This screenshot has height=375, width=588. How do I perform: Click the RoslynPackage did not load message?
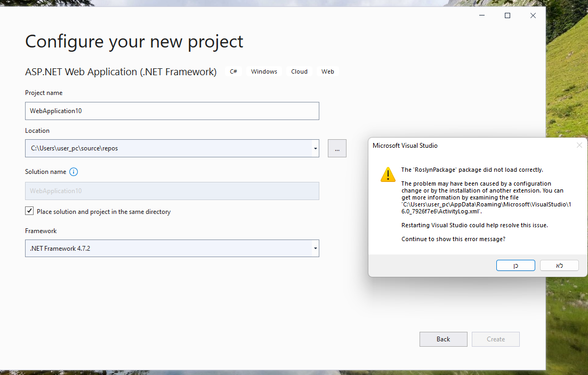click(x=472, y=170)
